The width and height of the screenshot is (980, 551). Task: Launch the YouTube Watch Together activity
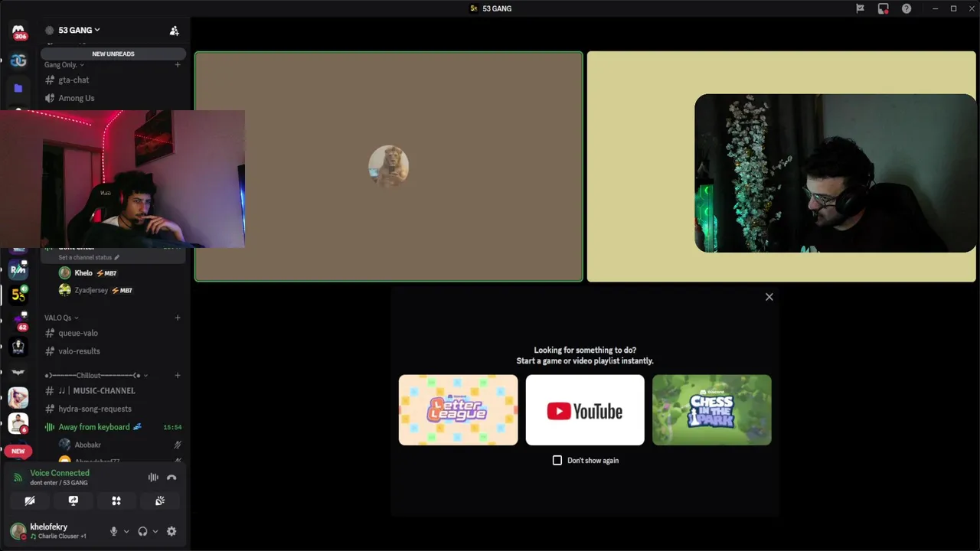pyautogui.click(x=585, y=409)
